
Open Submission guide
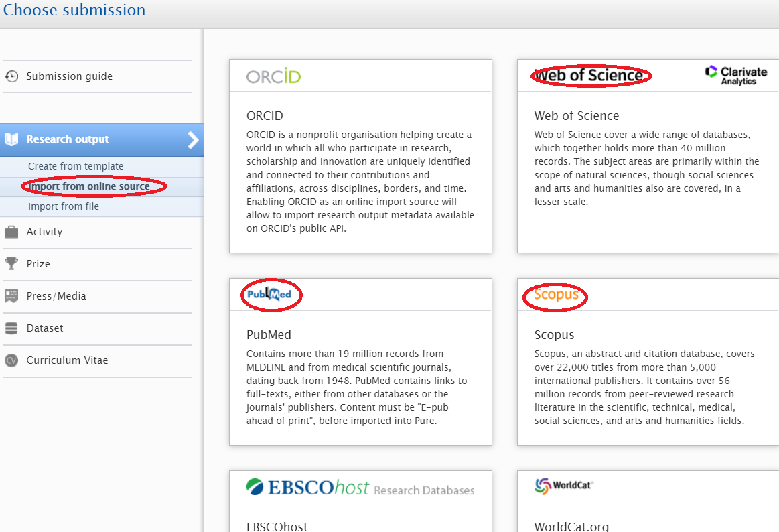[70, 76]
